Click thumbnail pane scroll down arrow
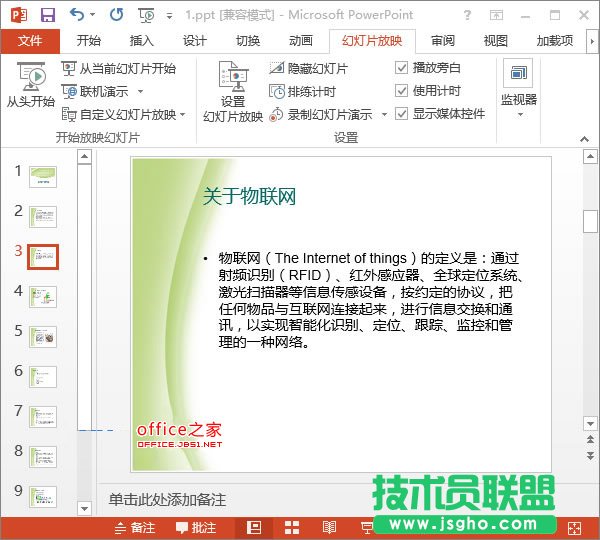 click(84, 509)
